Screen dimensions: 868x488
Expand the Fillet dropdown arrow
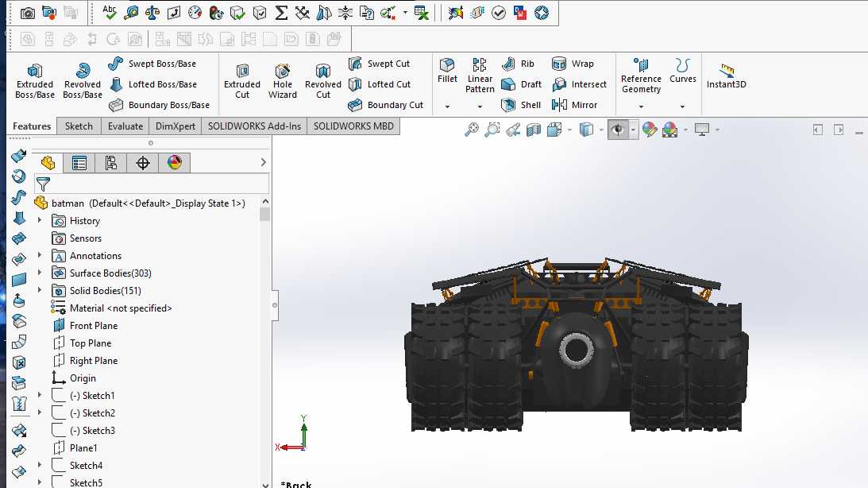[447, 107]
